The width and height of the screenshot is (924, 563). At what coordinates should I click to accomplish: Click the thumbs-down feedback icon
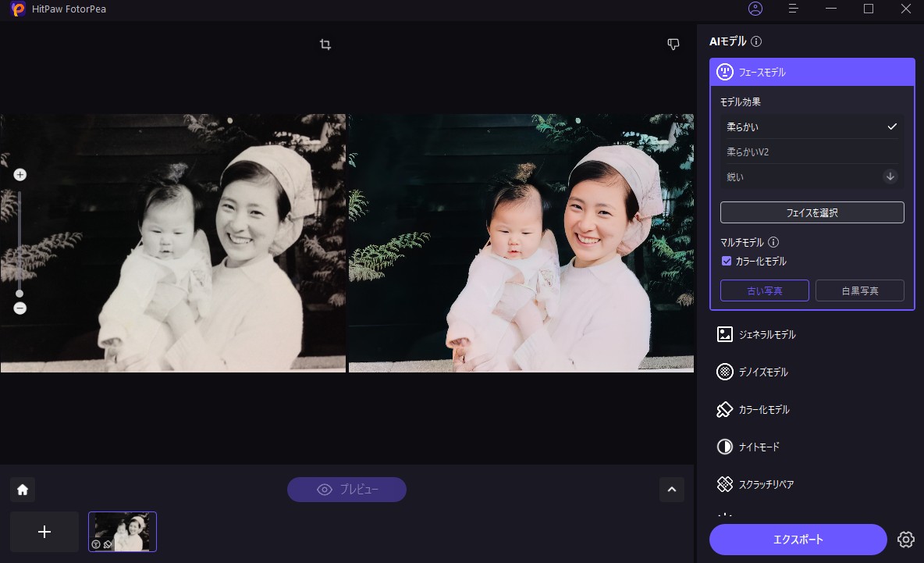(x=673, y=45)
